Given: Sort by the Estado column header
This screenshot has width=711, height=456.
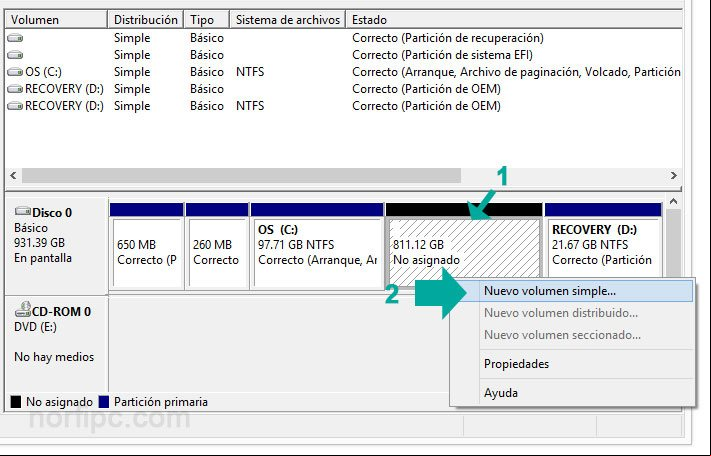Looking at the screenshot, I should pos(515,20).
